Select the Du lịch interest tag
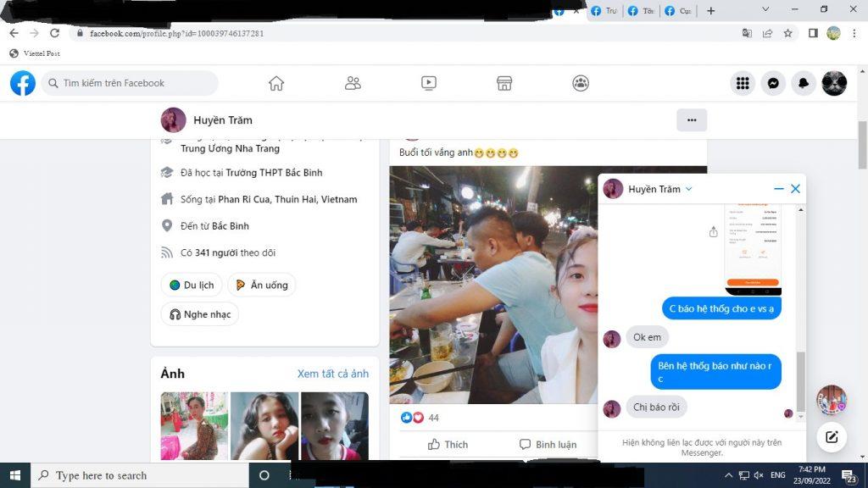The image size is (868, 488). click(192, 286)
